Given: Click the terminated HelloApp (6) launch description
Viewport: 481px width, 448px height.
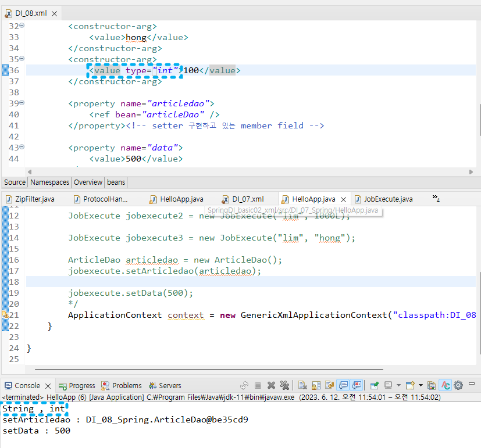Looking at the screenshot, I should (x=221, y=397).
